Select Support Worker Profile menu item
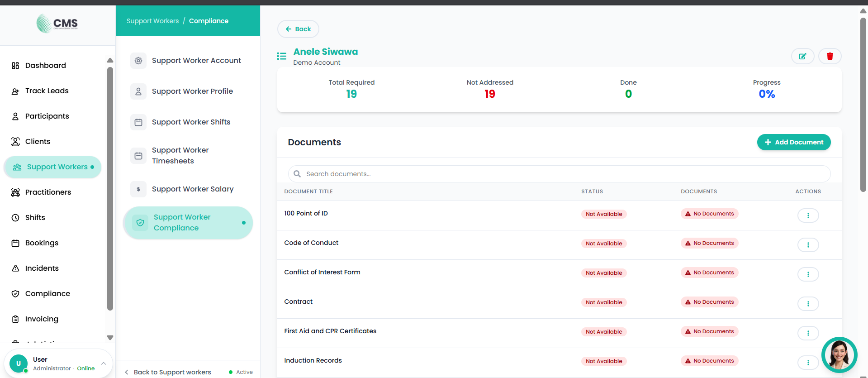Image resolution: width=868 pixels, height=378 pixels. [x=192, y=91]
